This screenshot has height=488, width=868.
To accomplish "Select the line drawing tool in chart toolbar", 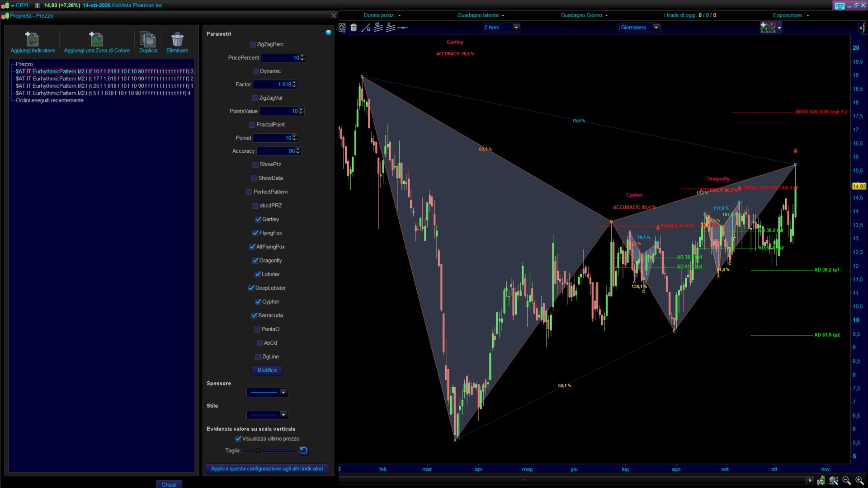I will pos(366,28).
